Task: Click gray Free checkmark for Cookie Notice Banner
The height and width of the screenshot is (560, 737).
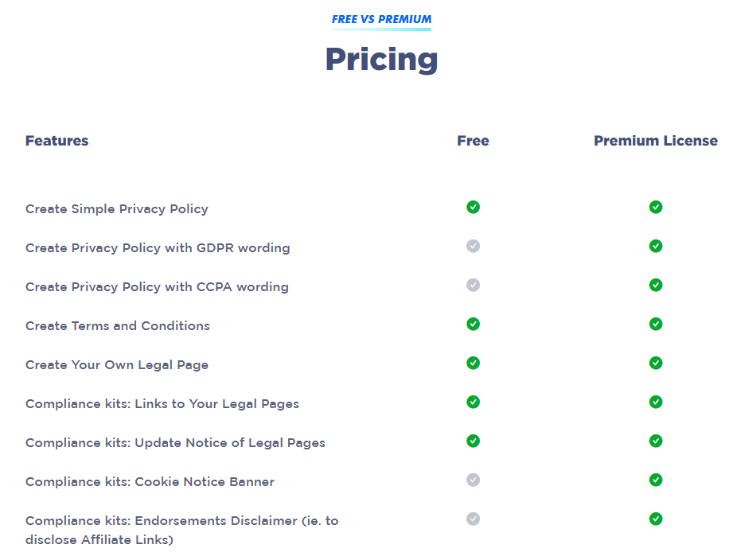Action: point(473,480)
